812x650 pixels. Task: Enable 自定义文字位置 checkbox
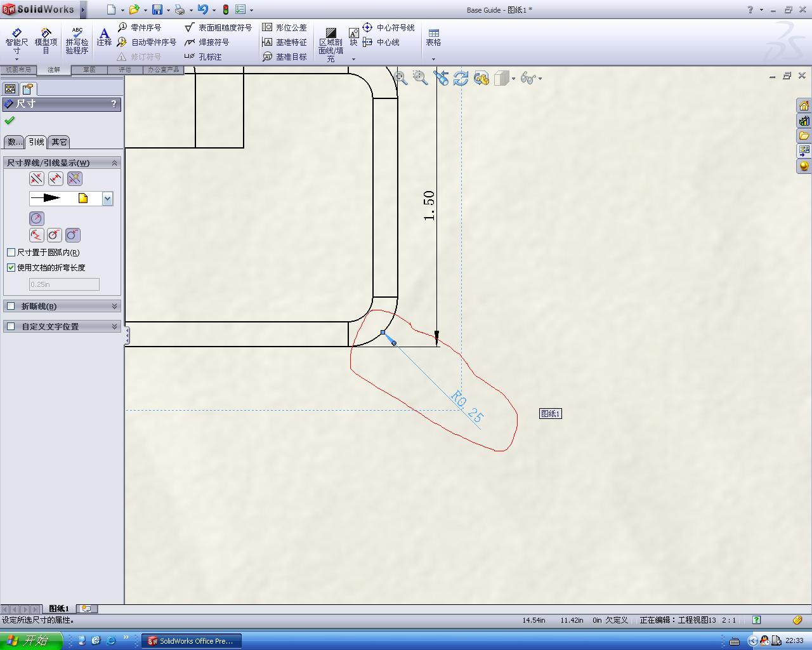coord(11,326)
